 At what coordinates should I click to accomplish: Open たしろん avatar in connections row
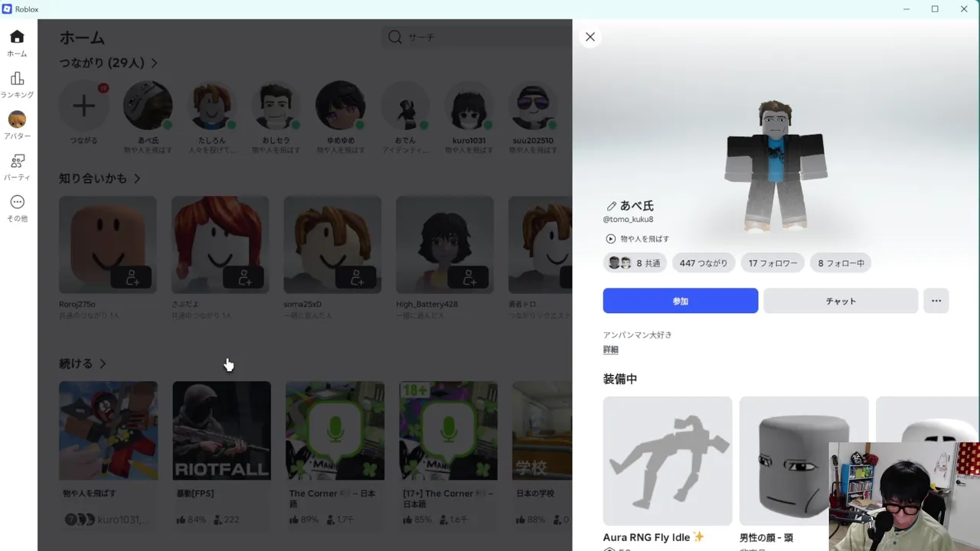[212, 106]
